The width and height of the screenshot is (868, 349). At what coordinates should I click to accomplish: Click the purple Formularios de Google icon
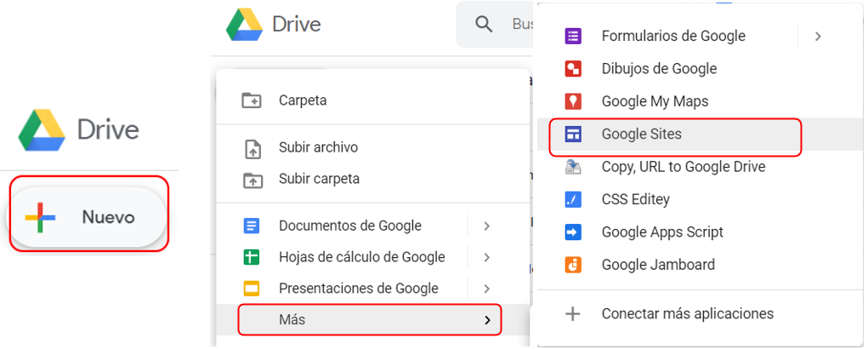click(574, 36)
